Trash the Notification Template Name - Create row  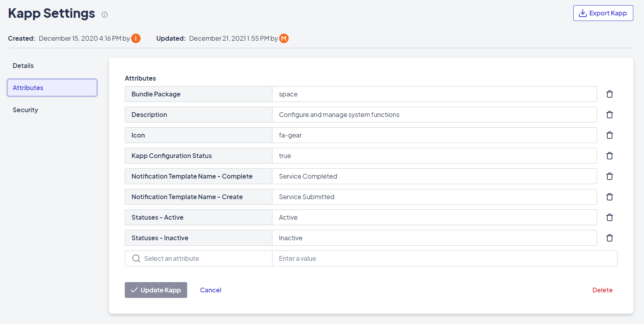point(610,197)
